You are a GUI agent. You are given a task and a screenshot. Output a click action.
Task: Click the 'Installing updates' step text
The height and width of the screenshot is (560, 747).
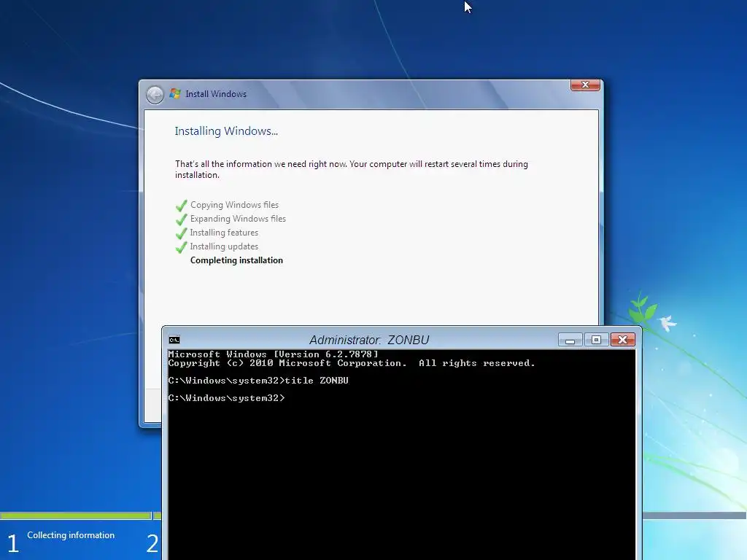point(224,246)
